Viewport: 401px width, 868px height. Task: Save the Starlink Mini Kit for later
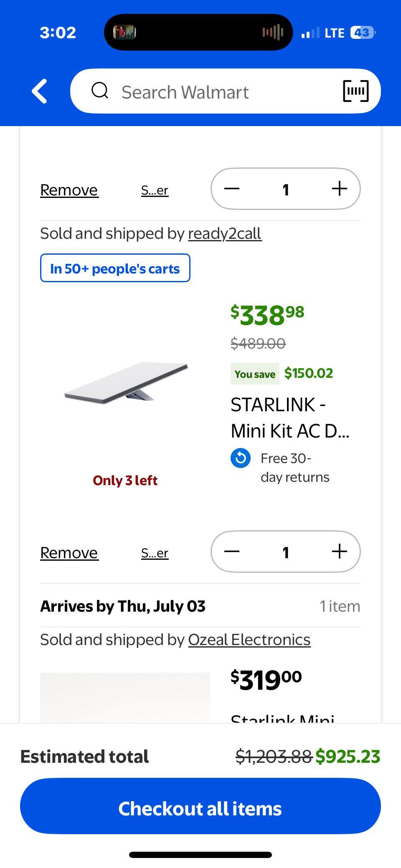[155, 553]
